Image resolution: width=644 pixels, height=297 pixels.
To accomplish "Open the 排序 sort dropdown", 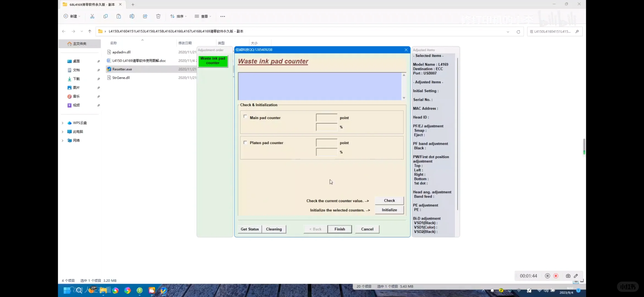I will coord(178,16).
